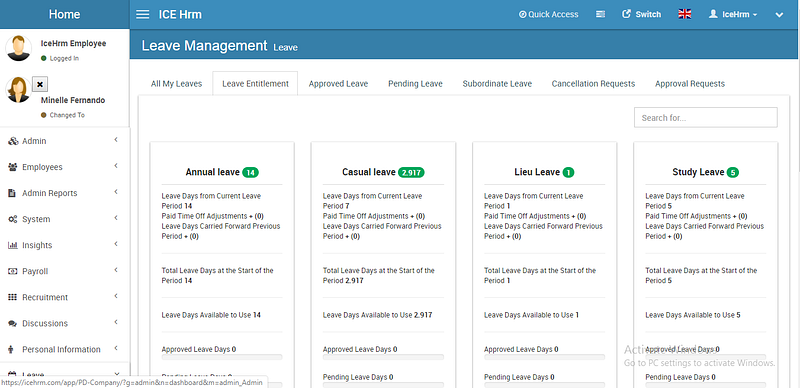Image resolution: width=800 pixels, height=388 pixels.
Task: Click the Minelle Fernando avatar
Action: click(x=17, y=89)
